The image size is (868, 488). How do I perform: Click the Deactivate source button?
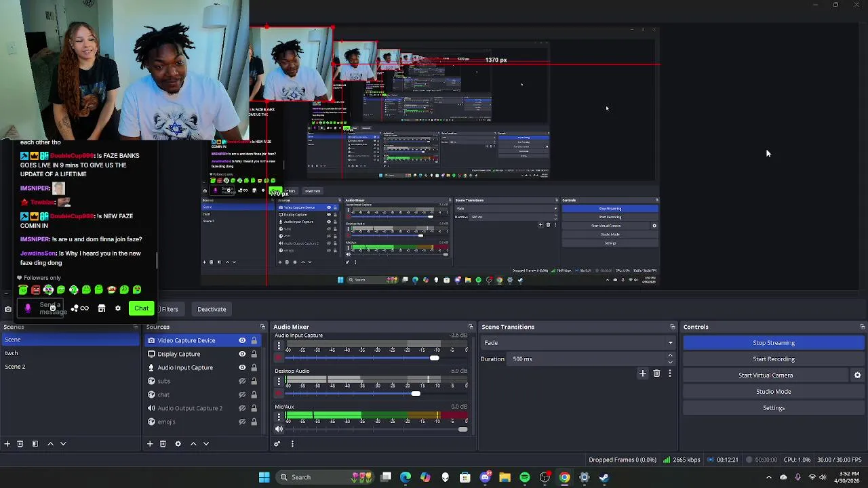coord(212,309)
